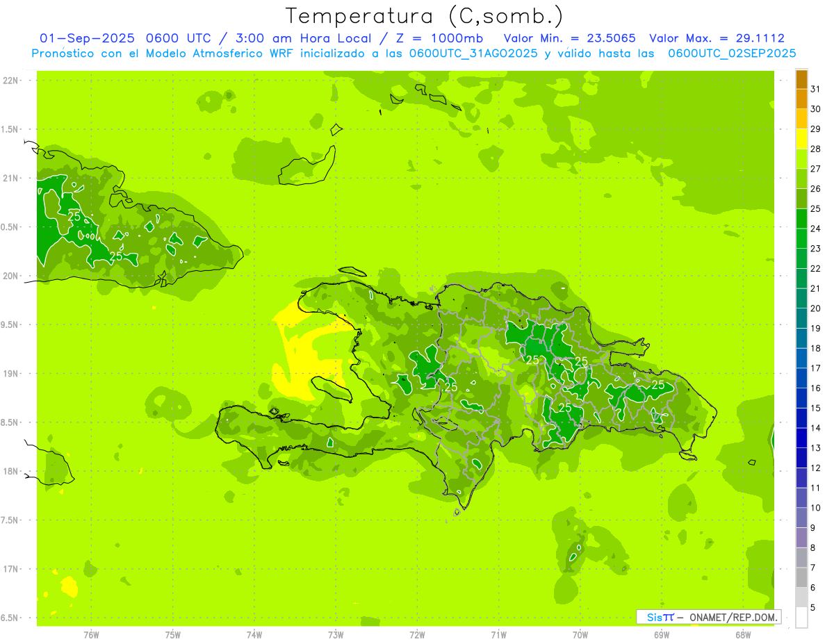This screenshot has width=834, height=644.
Task: Click the "Z = 1000mb" level text
Action: click(x=441, y=38)
